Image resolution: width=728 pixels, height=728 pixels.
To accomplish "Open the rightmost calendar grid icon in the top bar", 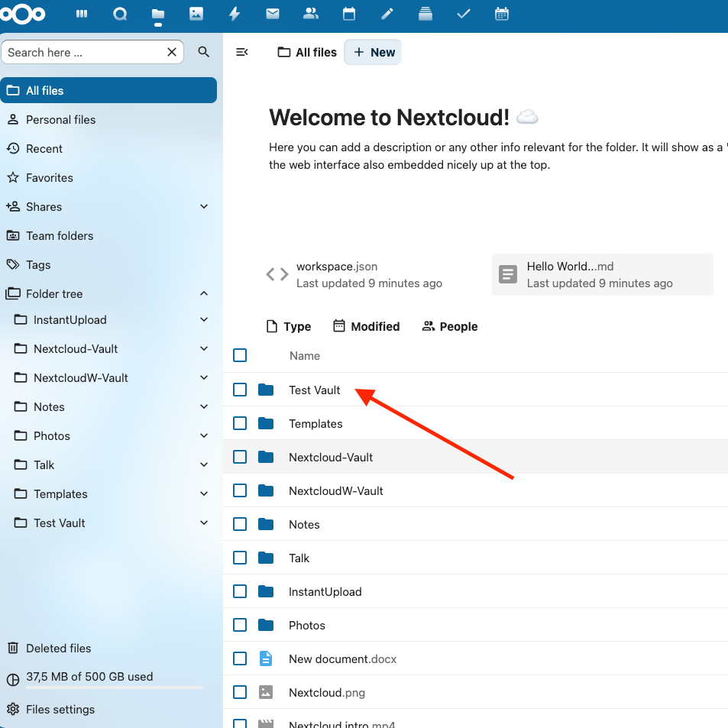I will [x=502, y=14].
